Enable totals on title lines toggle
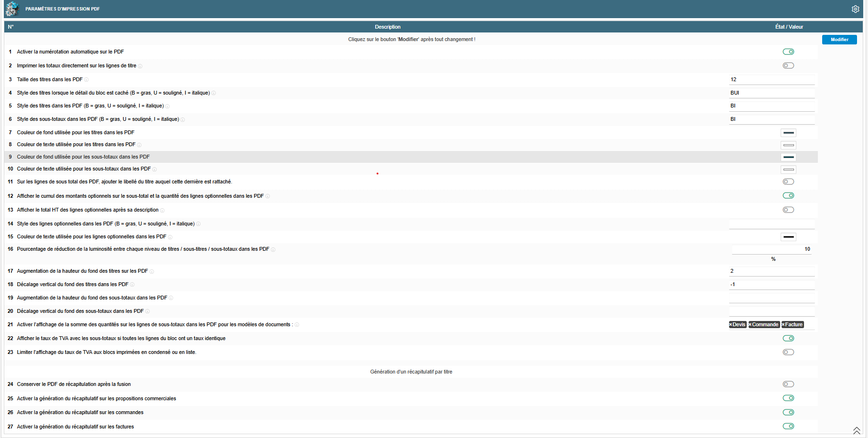The width and height of the screenshot is (868, 438). coord(788,65)
